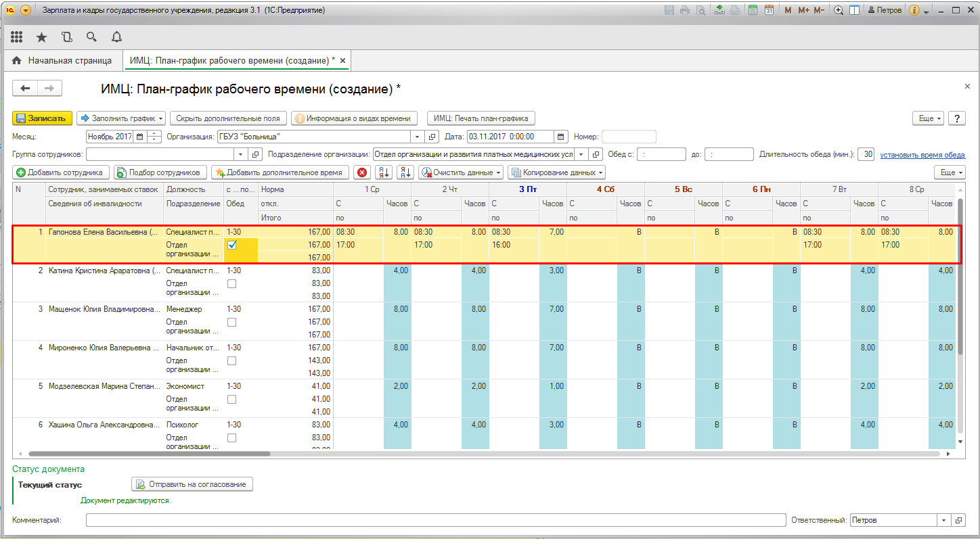The image size is (980, 539).
Task: Open the calendar icon in title bar
Action: click(769, 11)
